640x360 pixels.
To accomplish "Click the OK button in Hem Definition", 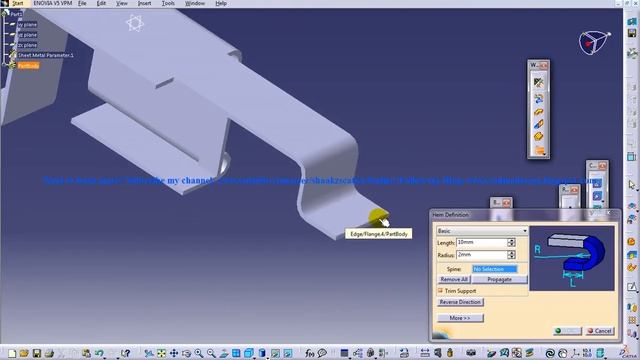I will (x=567, y=331).
